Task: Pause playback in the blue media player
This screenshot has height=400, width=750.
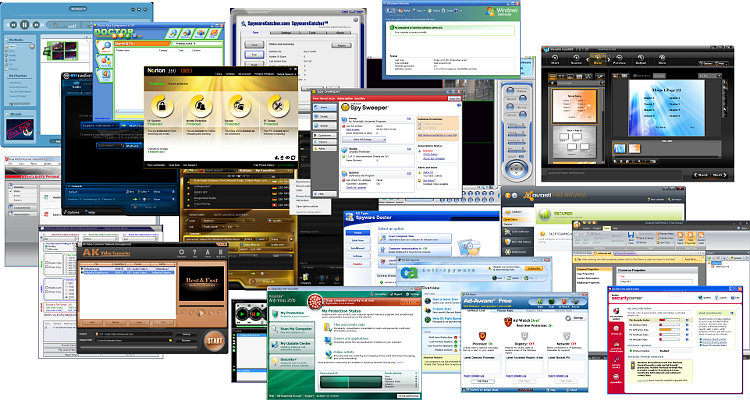Action: point(24,24)
